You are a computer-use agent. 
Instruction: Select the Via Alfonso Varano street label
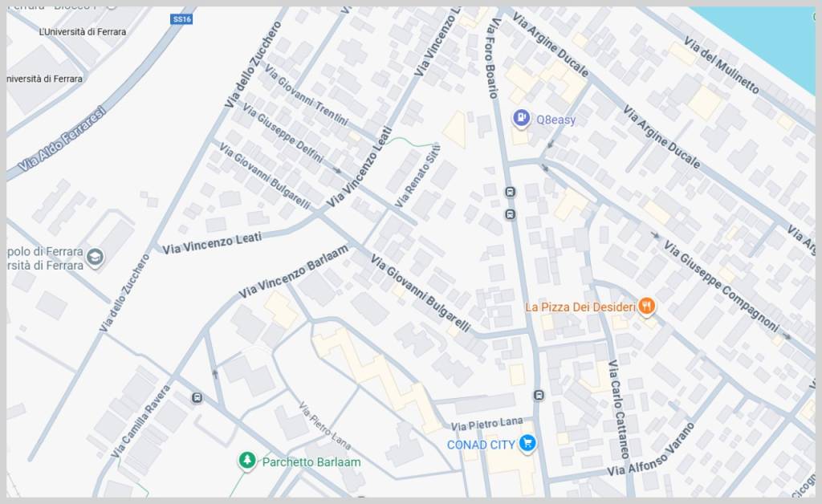coord(651,449)
